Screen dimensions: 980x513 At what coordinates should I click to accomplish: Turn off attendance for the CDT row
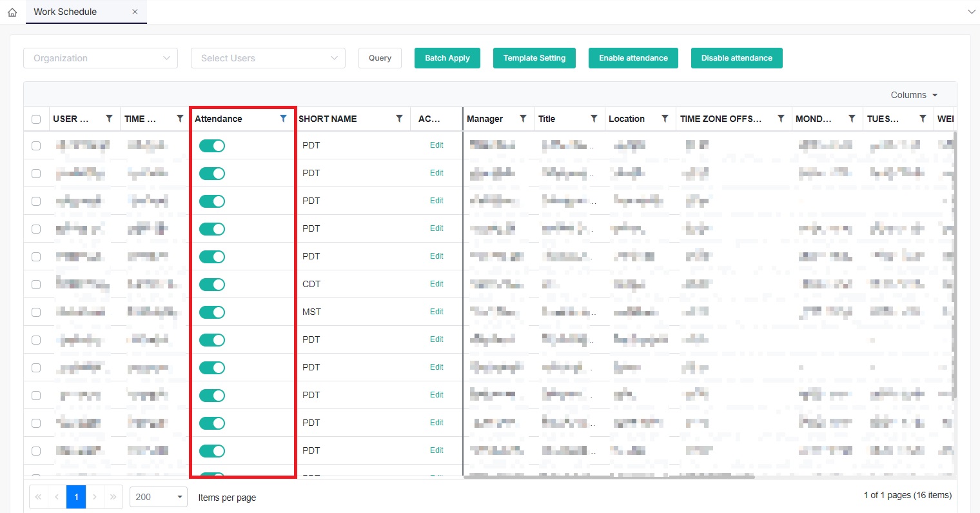click(x=211, y=285)
